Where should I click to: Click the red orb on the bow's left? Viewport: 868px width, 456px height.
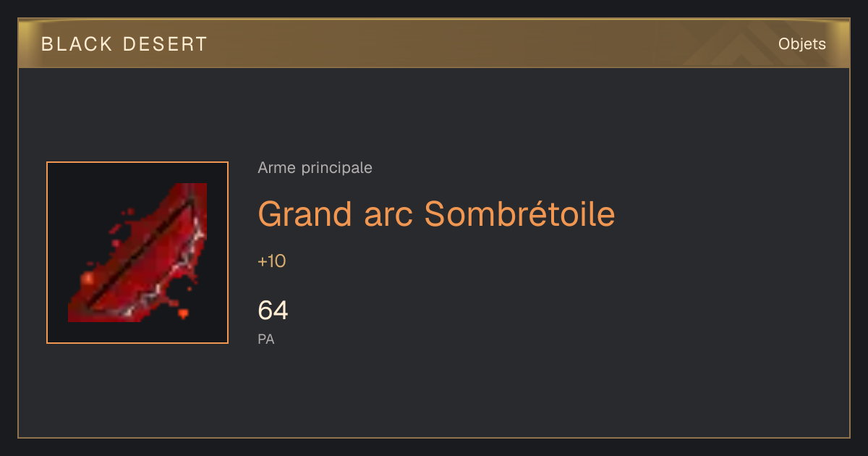(88, 278)
